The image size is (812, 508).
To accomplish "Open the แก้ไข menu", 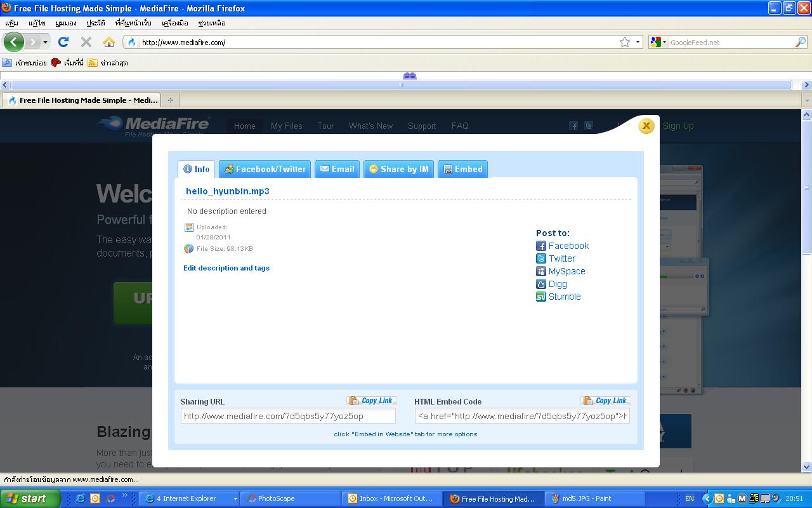I will pos(37,23).
